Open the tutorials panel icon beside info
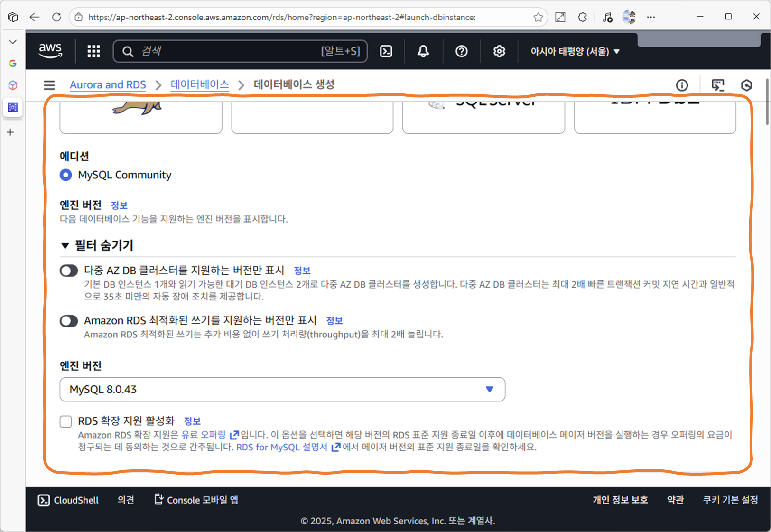 [718, 85]
